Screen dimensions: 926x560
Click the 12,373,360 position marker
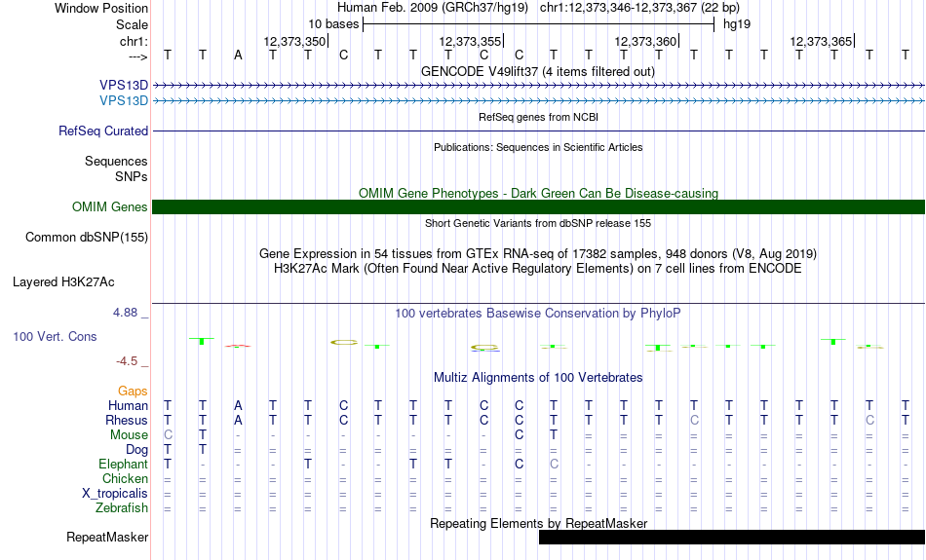pyautogui.click(x=645, y=41)
